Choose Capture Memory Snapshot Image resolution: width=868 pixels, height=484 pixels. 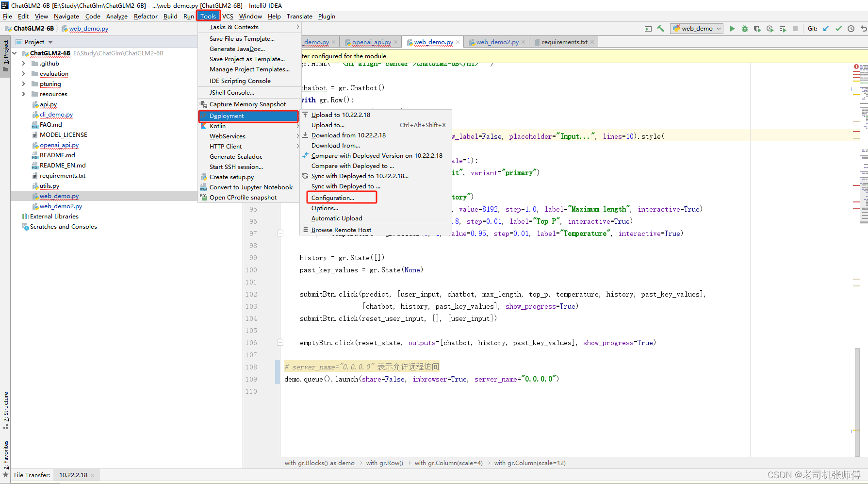tap(247, 104)
